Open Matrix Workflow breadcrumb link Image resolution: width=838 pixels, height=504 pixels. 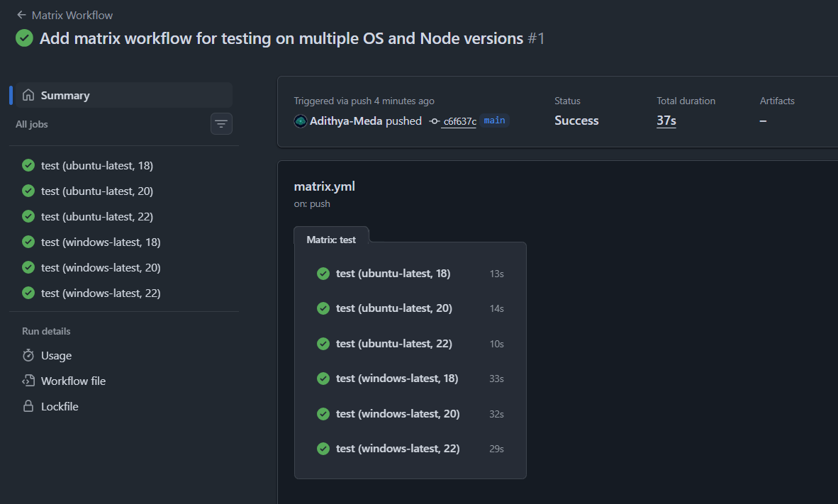click(x=72, y=15)
